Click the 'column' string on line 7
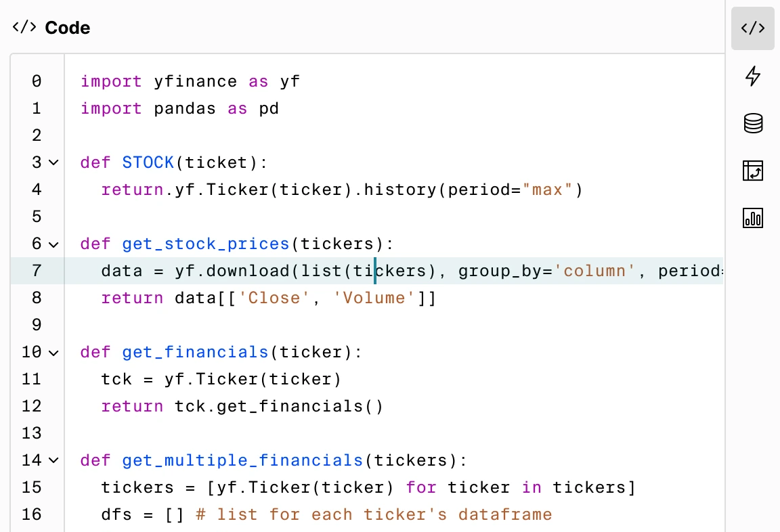 (594, 271)
